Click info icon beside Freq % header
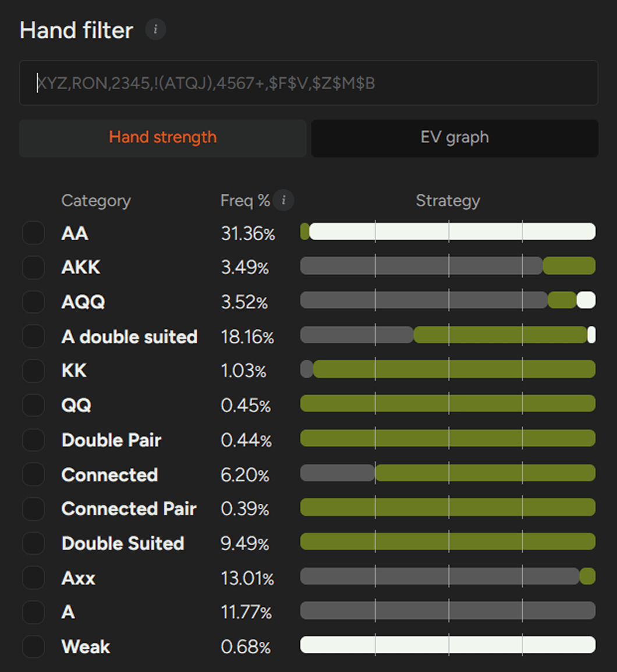 (x=283, y=201)
